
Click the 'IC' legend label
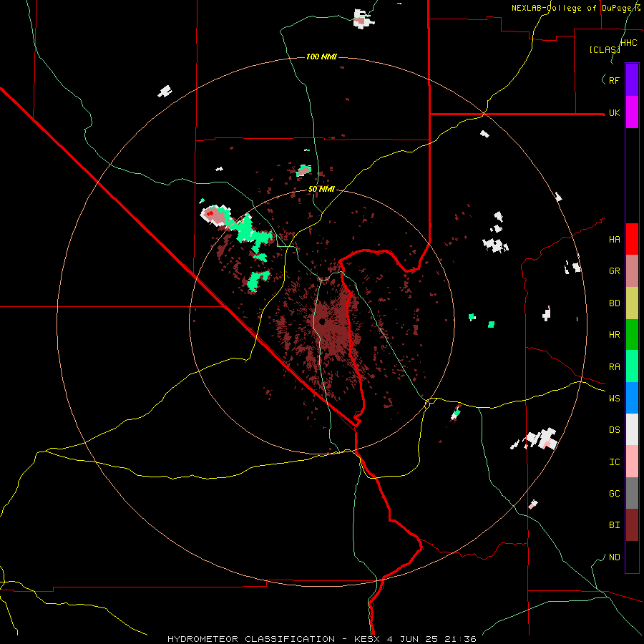(614, 462)
